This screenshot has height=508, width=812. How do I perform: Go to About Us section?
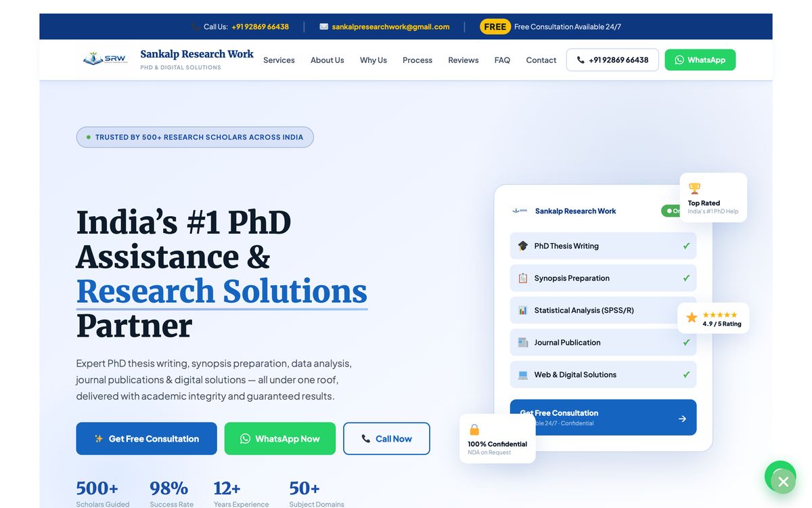pyautogui.click(x=327, y=60)
